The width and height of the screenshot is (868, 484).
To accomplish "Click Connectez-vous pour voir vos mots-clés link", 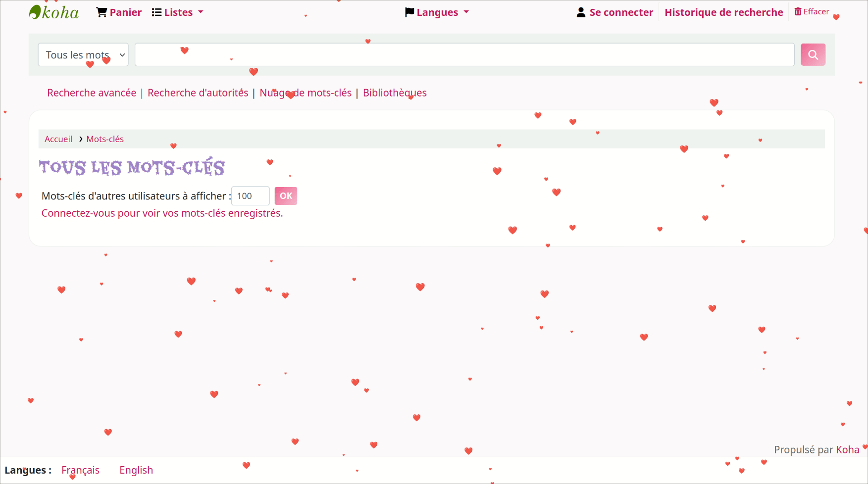I will click(162, 213).
